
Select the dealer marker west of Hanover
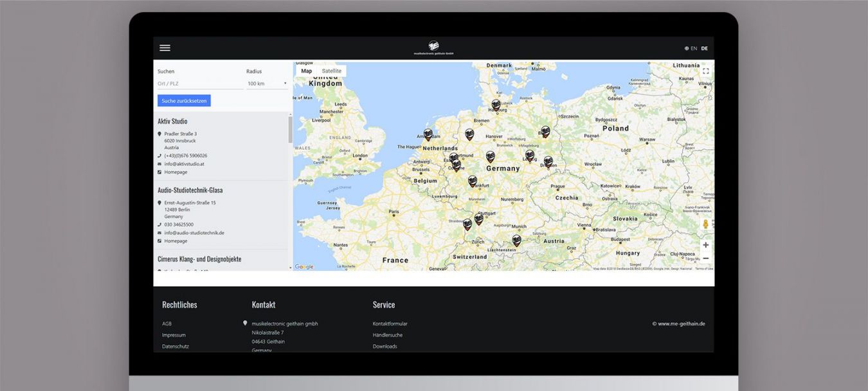469,134
